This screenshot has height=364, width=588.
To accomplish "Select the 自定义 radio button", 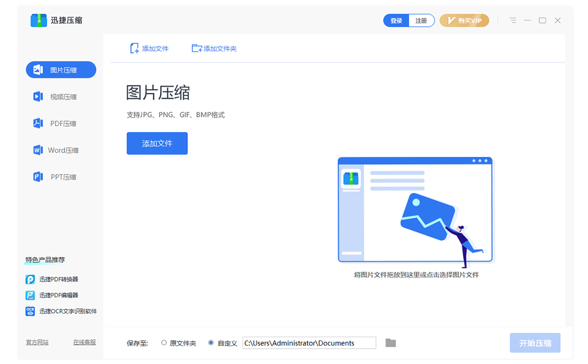I will click(x=211, y=342).
